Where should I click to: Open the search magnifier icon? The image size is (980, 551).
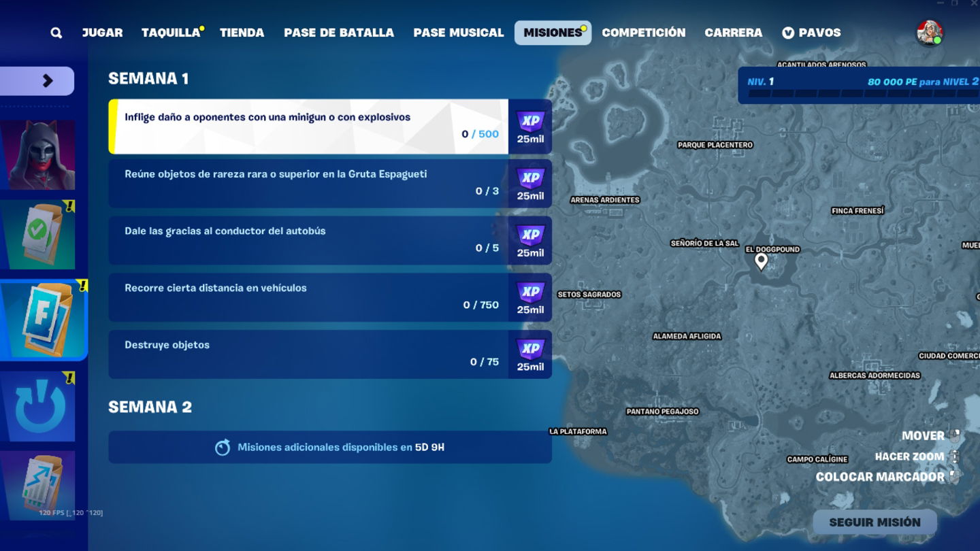point(56,33)
